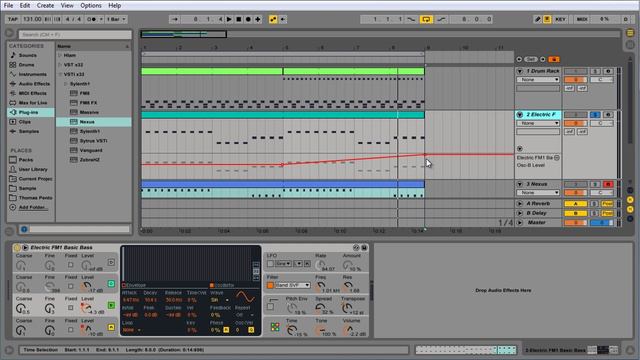The height and width of the screenshot is (360, 640).
Task: Click the punch-out switch icon
Action: pos(441,19)
